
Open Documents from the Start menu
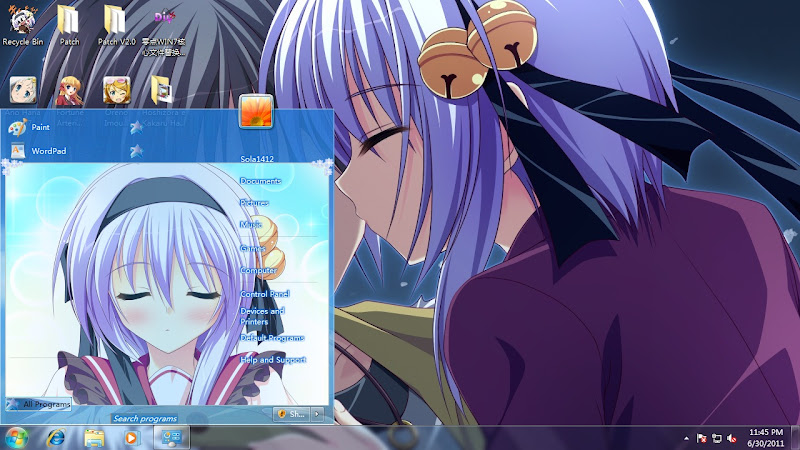(x=260, y=181)
